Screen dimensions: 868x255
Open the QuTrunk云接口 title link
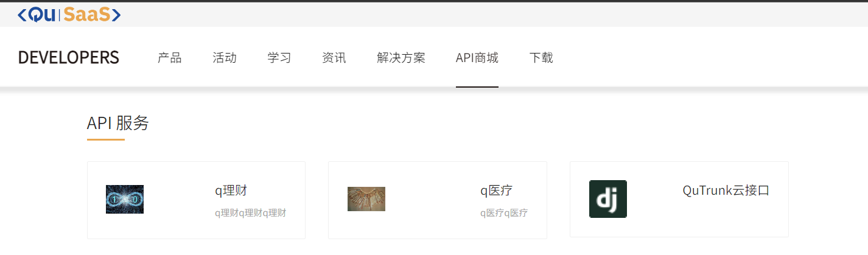pos(726,190)
